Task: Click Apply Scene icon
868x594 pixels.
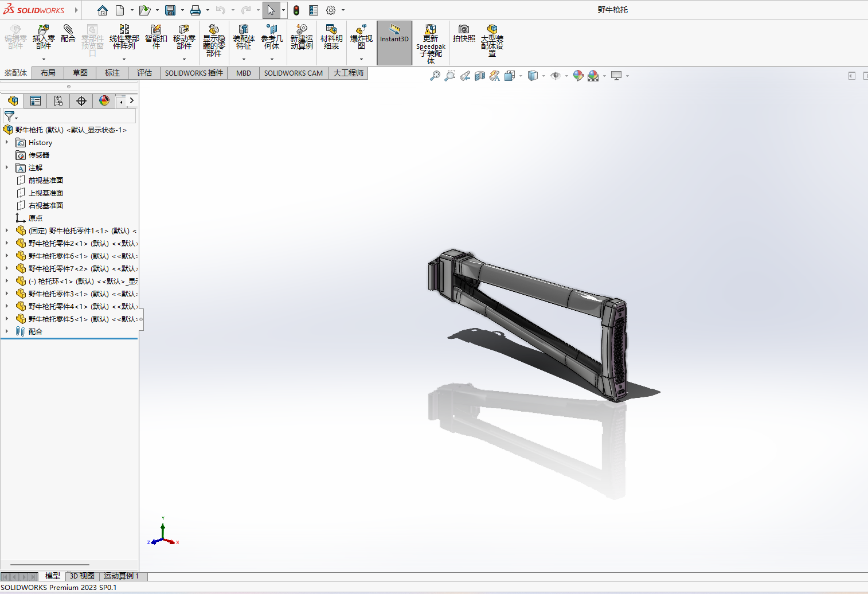Action: (593, 76)
